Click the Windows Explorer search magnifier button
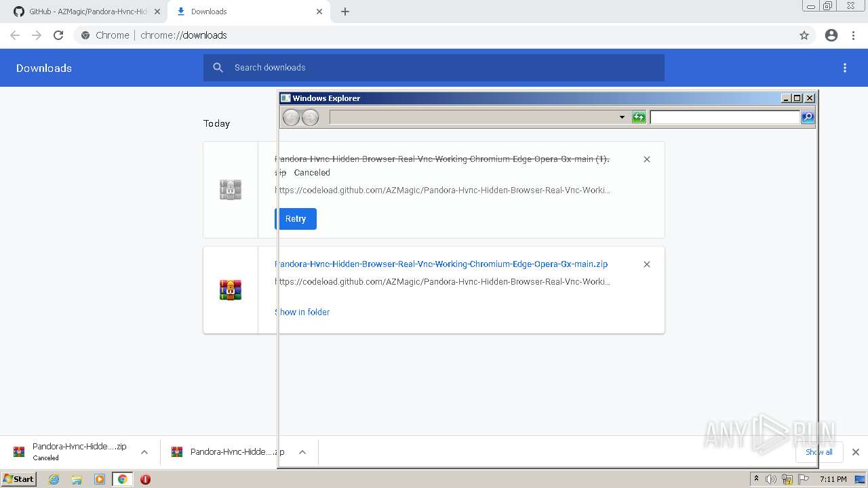868x488 pixels. click(808, 117)
